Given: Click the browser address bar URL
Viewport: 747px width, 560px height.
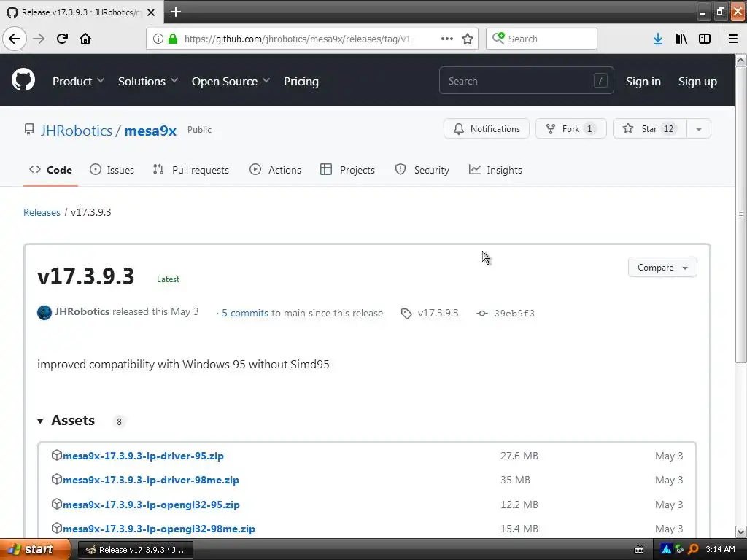Looking at the screenshot, I should point(298,39).
